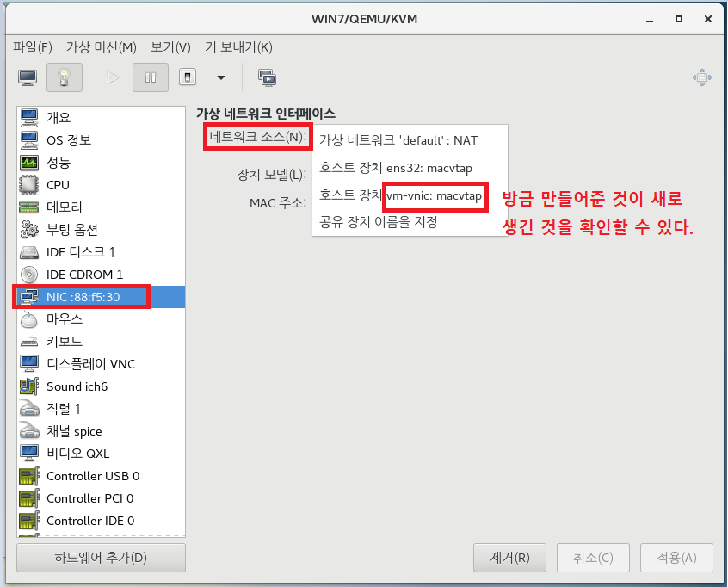
Task: Pause the virtual machine
Action: (x=151, y=77)
